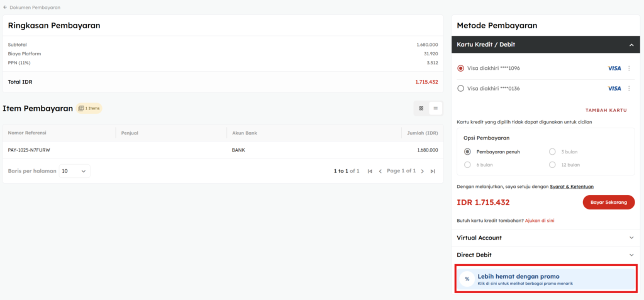Open the Lebih hemat dengan promo banner
This screenshot has height=300, width=644.
pyautogui.click(x=545, y=279)
